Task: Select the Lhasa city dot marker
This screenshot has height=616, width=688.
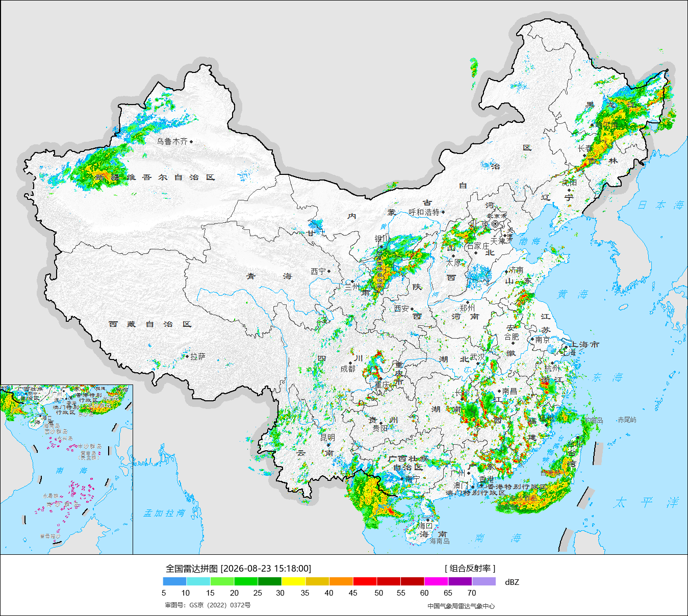Action: [187, 356]
